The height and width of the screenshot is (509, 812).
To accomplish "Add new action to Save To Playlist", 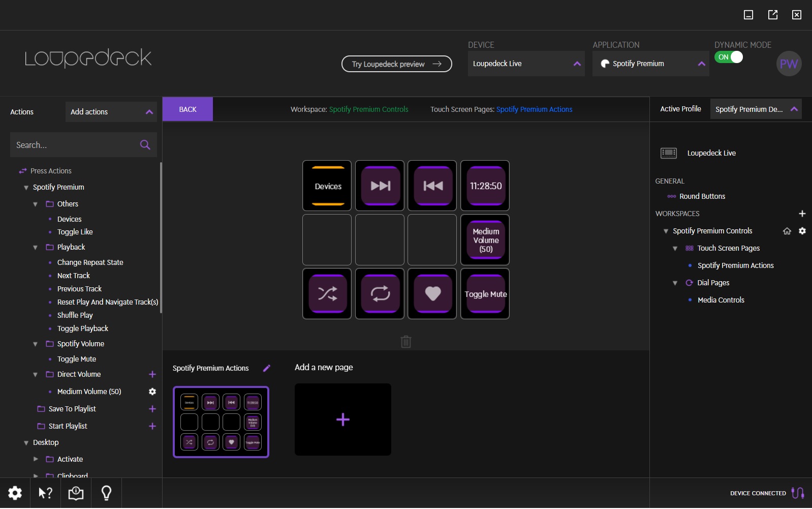I will click(152, 409).
